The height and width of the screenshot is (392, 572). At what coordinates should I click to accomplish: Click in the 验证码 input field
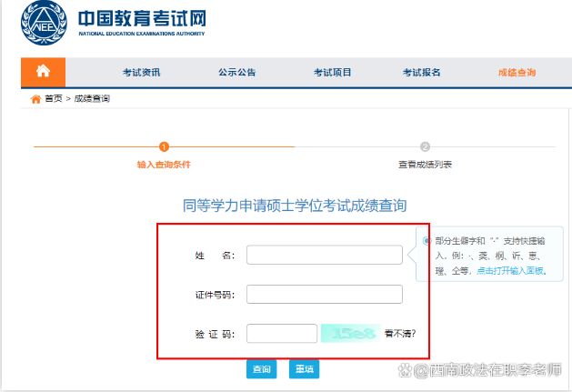[x=282, y=333]
